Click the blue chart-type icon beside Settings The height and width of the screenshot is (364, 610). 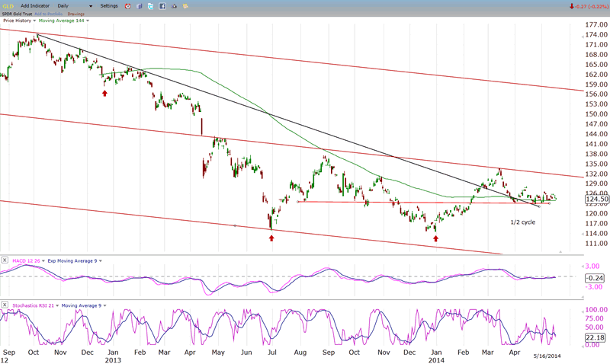pos(138,6)
